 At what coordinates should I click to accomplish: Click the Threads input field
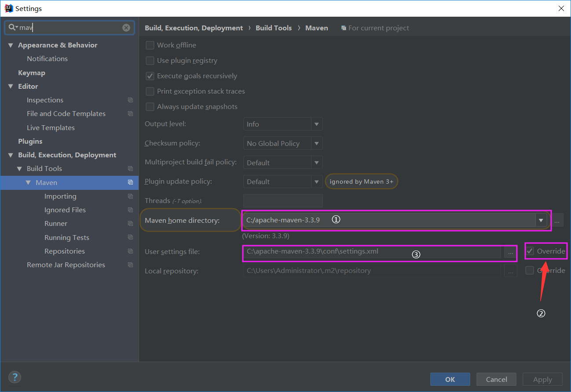[283, 201]
